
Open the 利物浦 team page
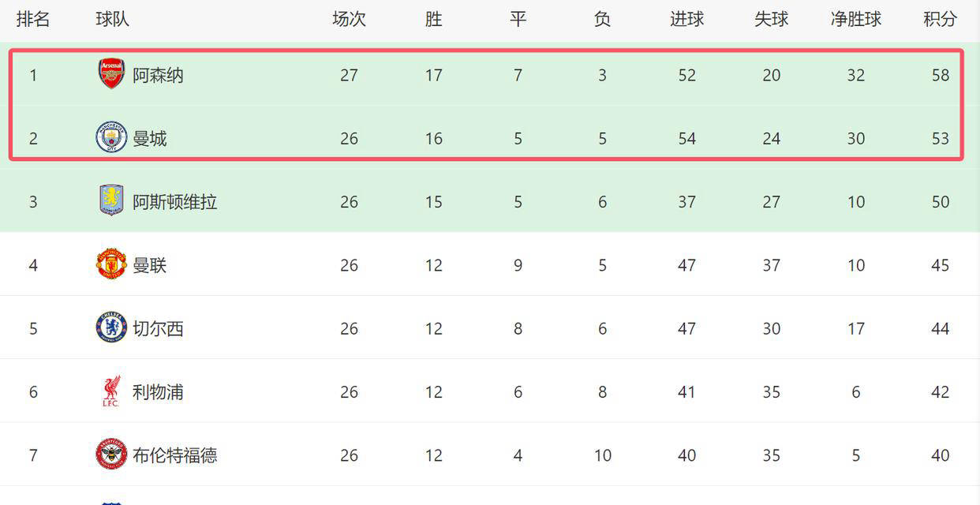pyautogui.click(x=158, y=392)
